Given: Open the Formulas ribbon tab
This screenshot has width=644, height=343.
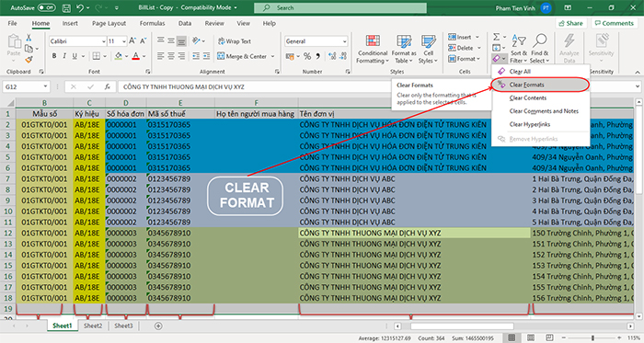Looking at the screenshot, I should point(152,23).
